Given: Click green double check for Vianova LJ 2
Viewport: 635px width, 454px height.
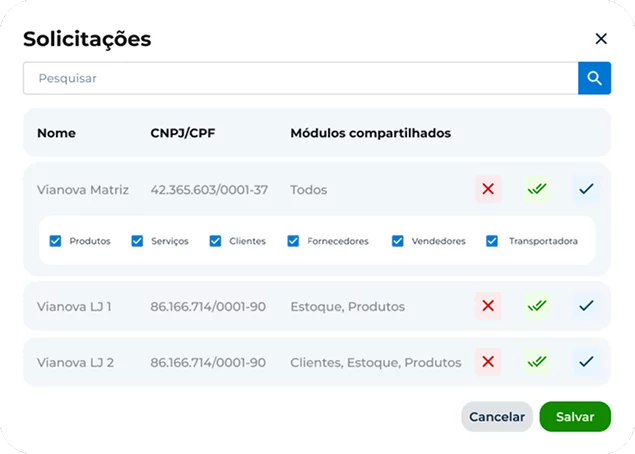Looking at the screenshot, I should tap(537, 362).
